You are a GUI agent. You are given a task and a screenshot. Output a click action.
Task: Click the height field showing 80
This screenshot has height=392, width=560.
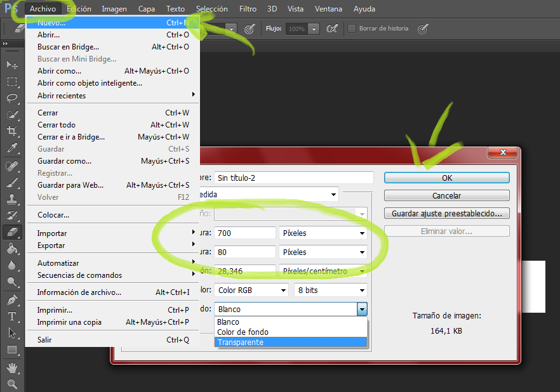(245, 252)
